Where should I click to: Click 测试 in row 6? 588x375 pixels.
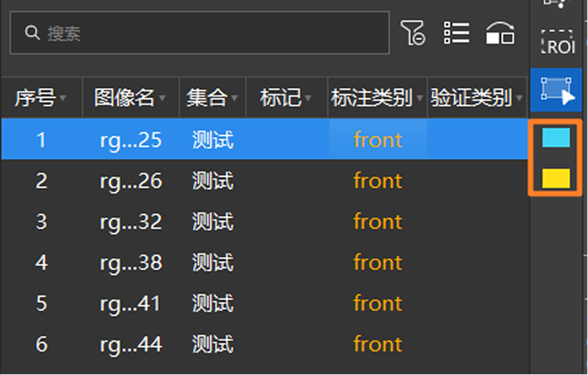pyautogui.click(x=213, y=344)
